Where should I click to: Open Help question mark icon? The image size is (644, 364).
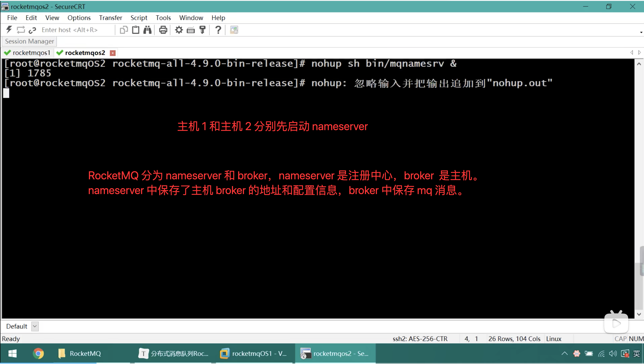[218, 30]
